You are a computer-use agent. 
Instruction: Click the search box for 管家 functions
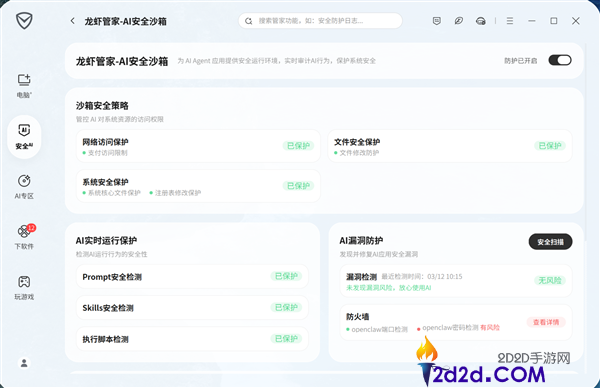(320, 21)
